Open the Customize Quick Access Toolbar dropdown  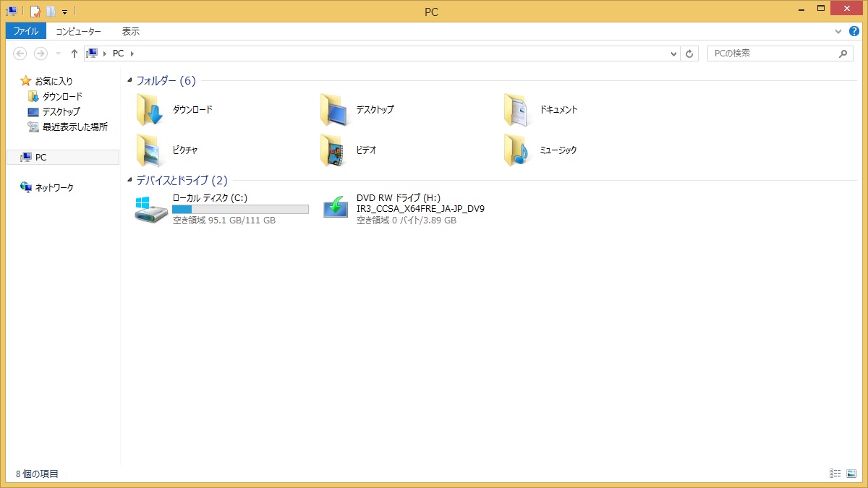click(x=64, y=12)
